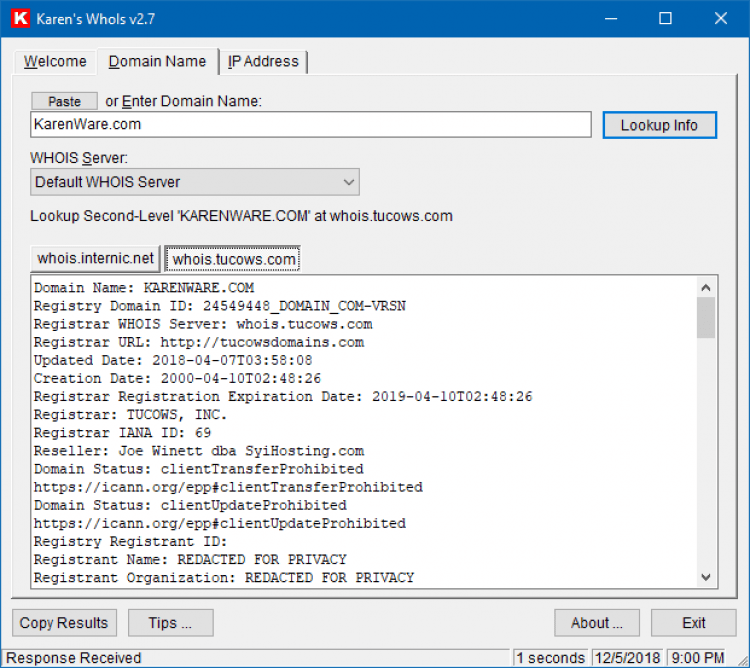750x668 pixels.
Task: Click the Updated Date line
Action: point(173,361)
